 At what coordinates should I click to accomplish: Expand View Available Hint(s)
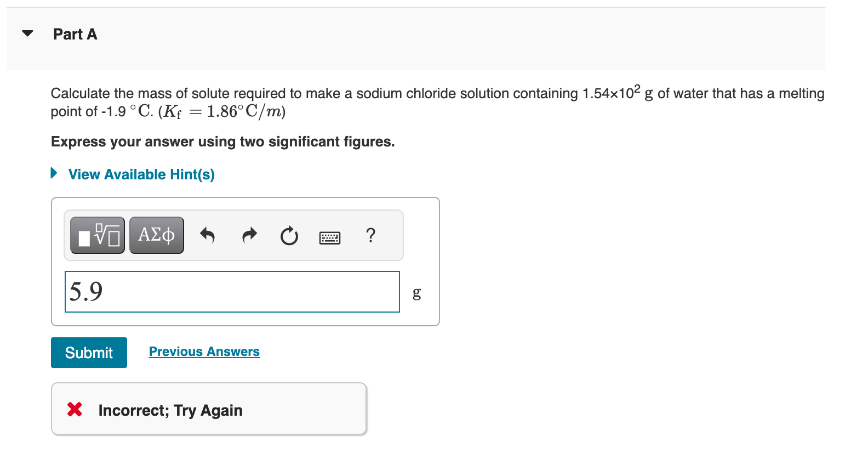(141, 174)
